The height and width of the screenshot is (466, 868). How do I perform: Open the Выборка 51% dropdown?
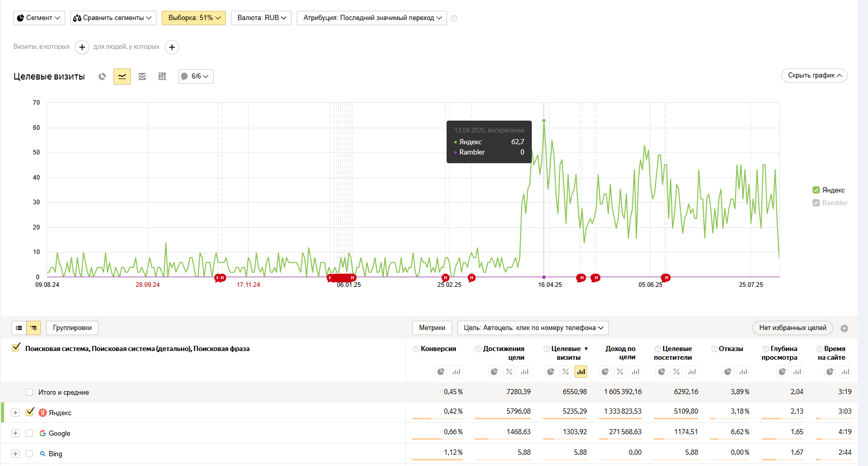[194, 18]
